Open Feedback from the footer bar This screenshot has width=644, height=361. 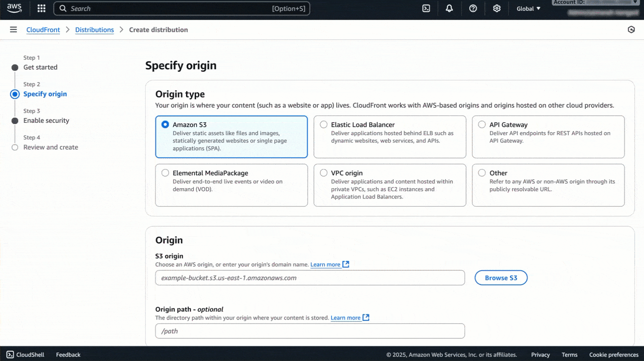68,355
